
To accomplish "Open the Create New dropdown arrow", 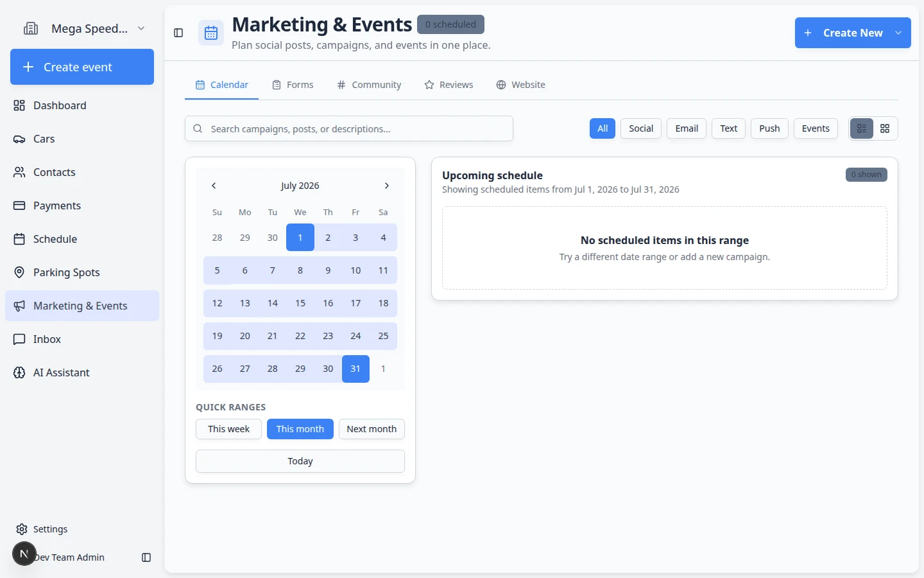I will coord(898,33).
